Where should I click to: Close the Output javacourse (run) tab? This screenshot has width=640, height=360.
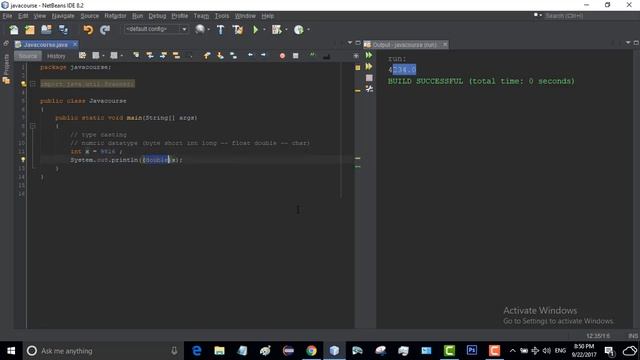(x=445, y=44)
